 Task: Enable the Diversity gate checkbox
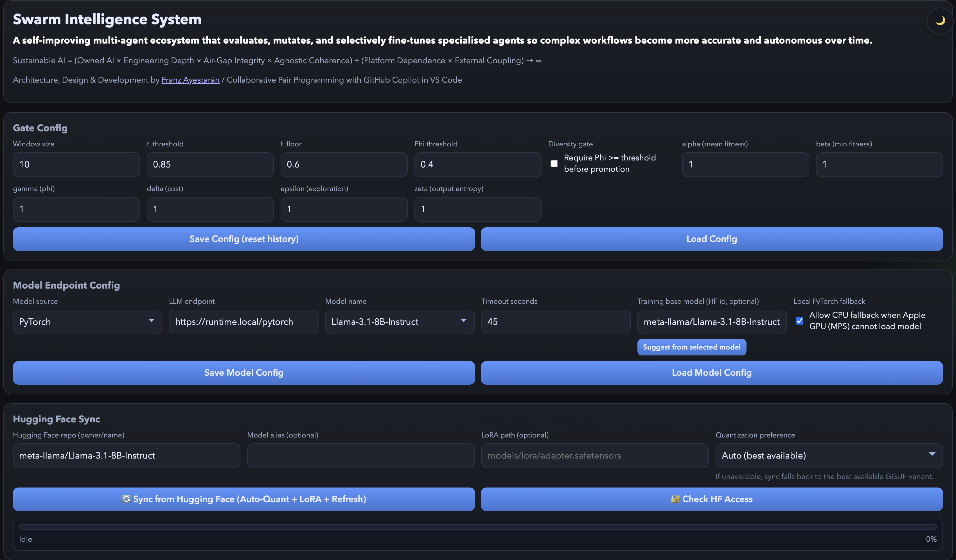[554, 164]
